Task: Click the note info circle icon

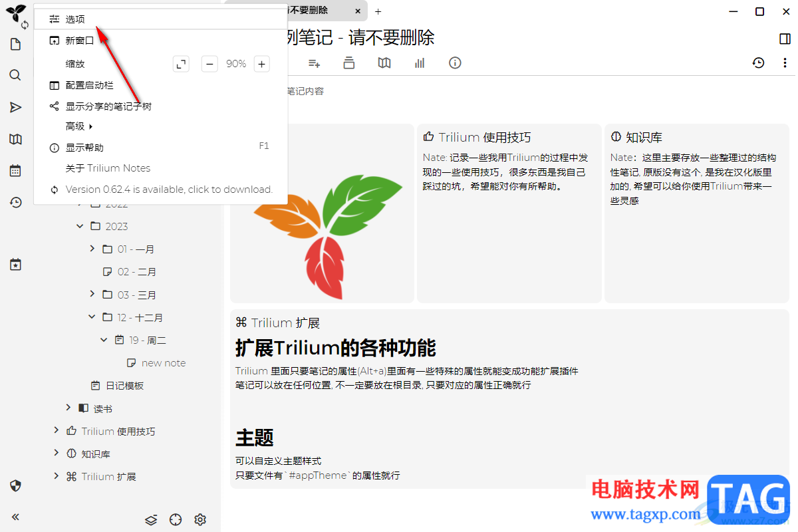Action: [455, 63]
